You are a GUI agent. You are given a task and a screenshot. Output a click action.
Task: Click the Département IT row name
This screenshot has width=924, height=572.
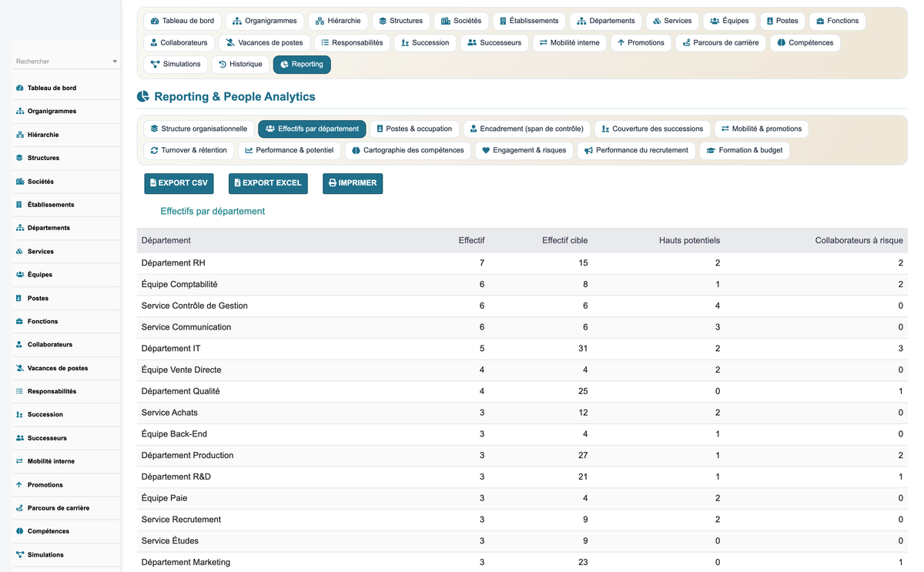[x=171, y=349]
